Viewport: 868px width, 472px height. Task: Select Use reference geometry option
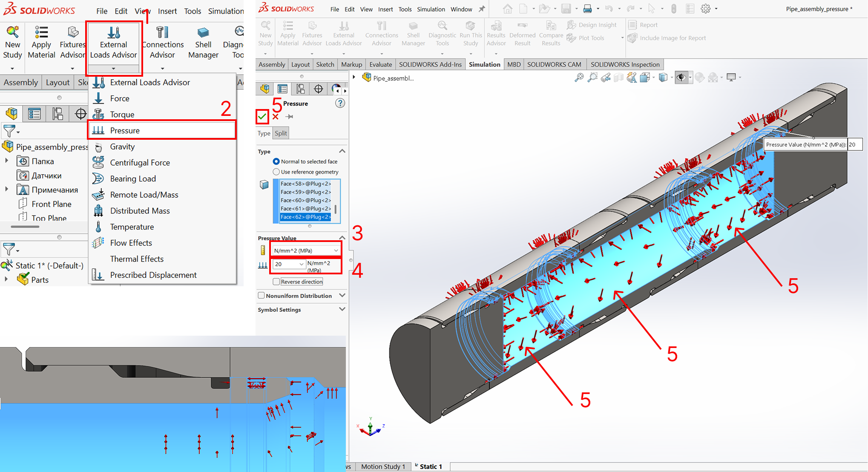coord(276,172)
